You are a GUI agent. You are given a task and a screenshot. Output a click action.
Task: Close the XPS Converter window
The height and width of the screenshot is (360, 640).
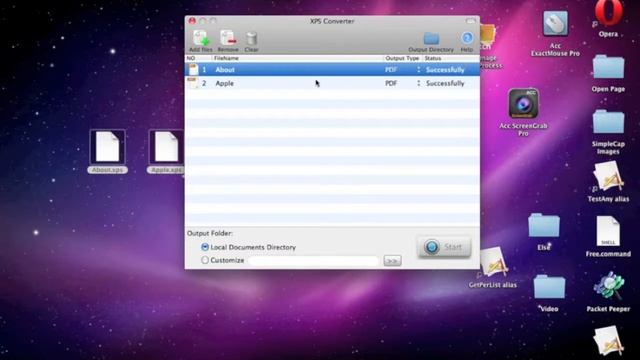[192, 20]
